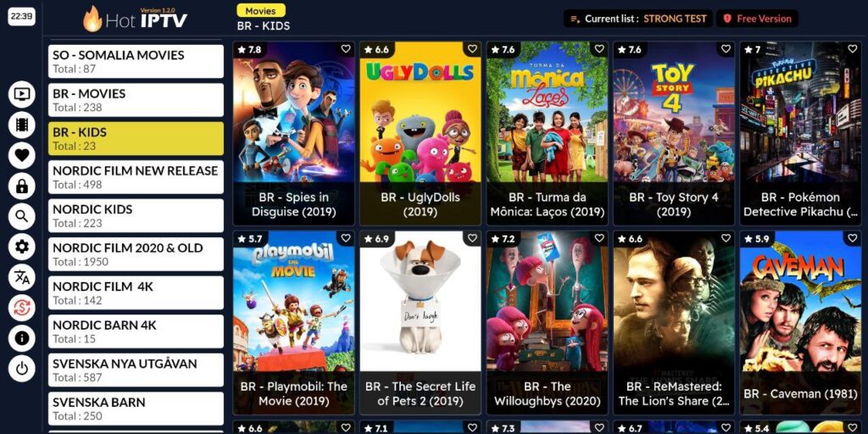The image size is (868, 434).
Task: Open The Secret Life of Pets 2
Action: (420, 323)
